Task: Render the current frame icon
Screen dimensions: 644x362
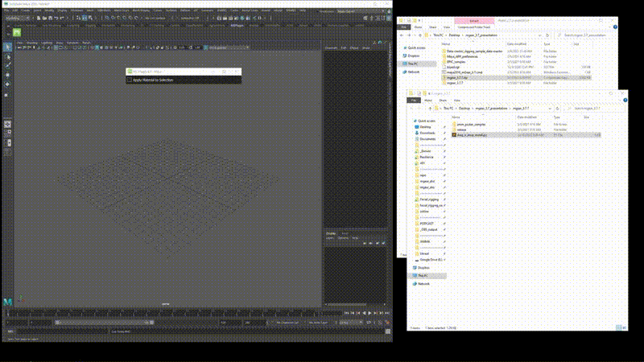Action: pos(225,18)
